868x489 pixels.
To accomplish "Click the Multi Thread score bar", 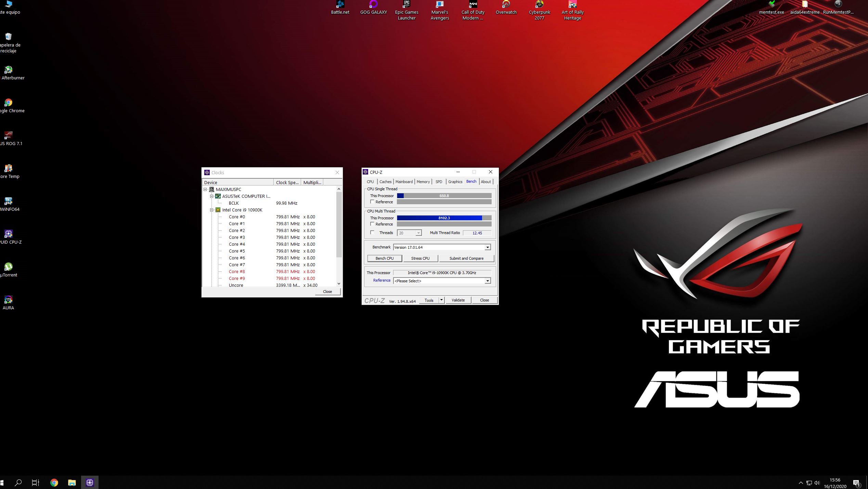I will coord(444,218).
